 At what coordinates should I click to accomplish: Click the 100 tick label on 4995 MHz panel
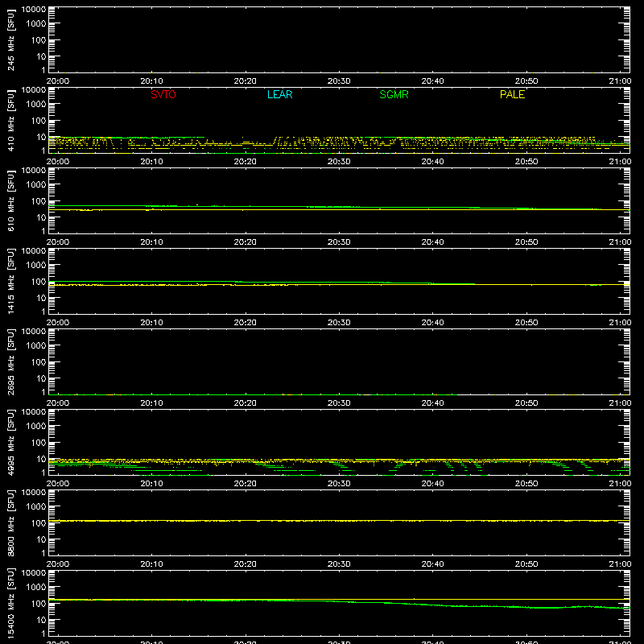[39, 443]
